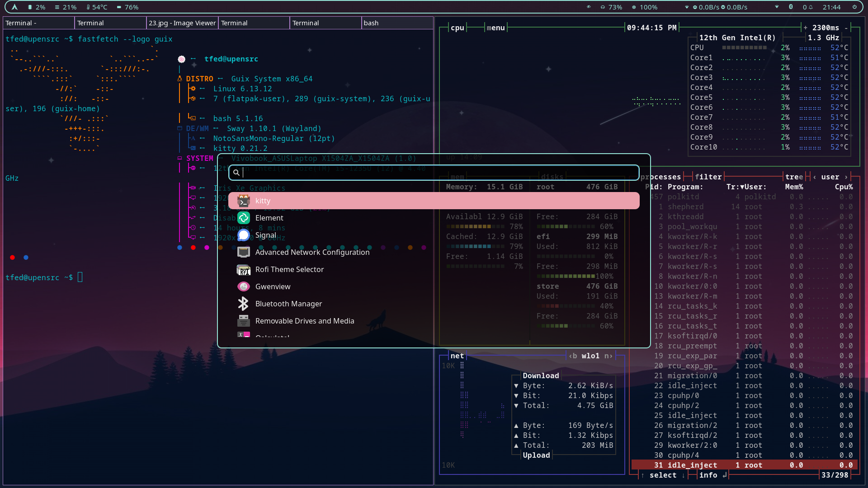Click the search magnifier icon in launcher
Viewport: 868px width, 488px height.
point(236,173)
